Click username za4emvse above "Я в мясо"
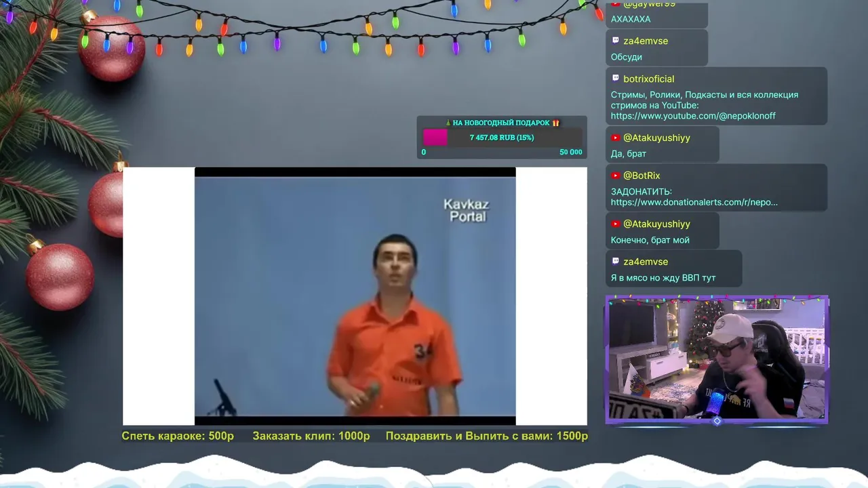Viewport: 868px width, 488px height. tap(646, 262)
